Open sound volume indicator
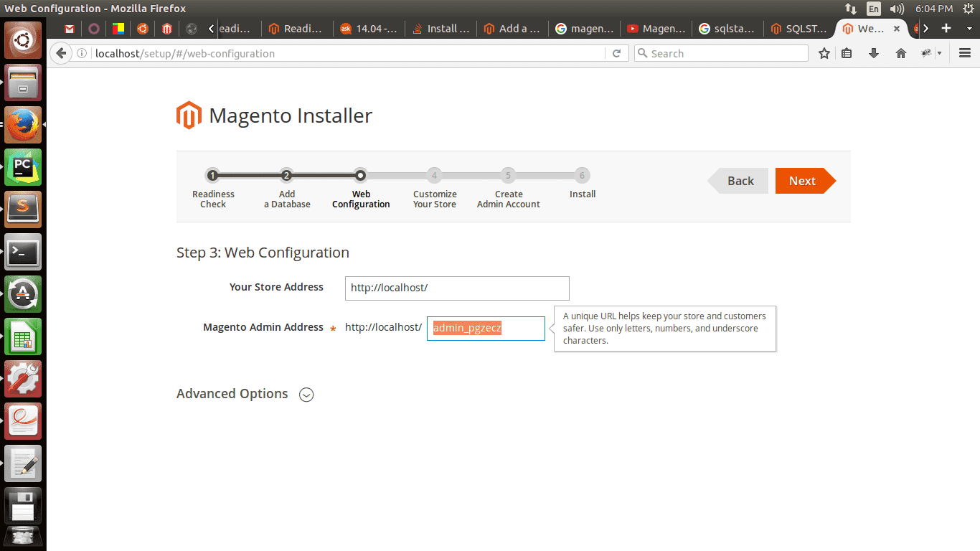This screenshot has height=551, width=980. (x=897, y=9)
